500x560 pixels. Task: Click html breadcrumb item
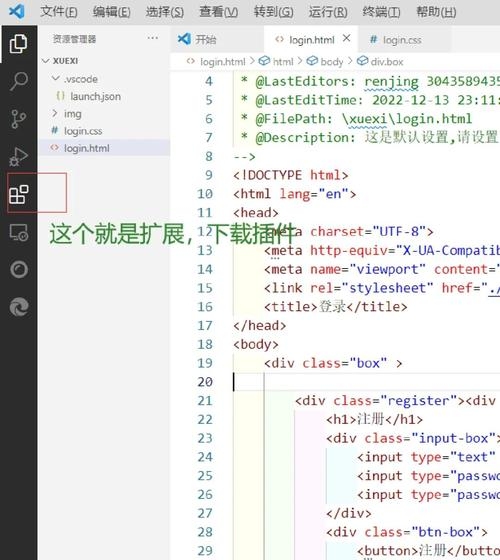pyautogui.click(x=276, y=62)
